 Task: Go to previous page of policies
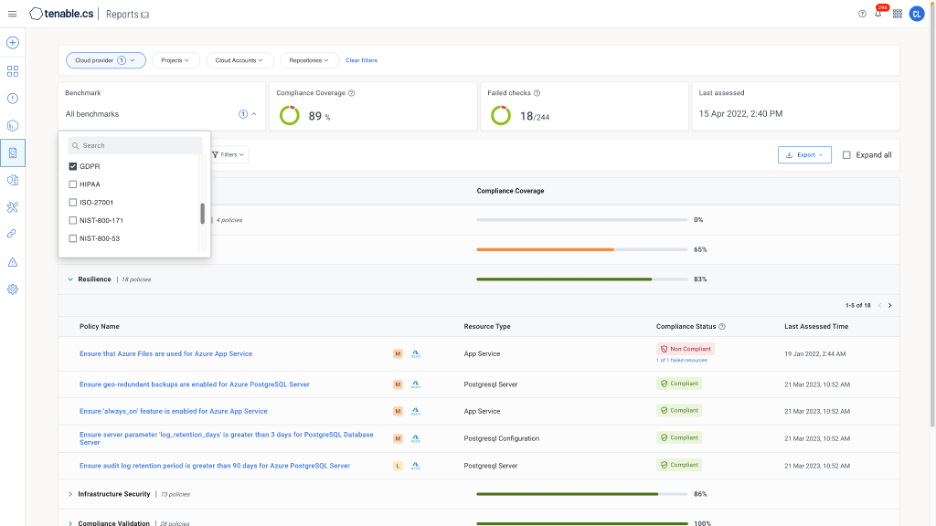pos(879,306)
